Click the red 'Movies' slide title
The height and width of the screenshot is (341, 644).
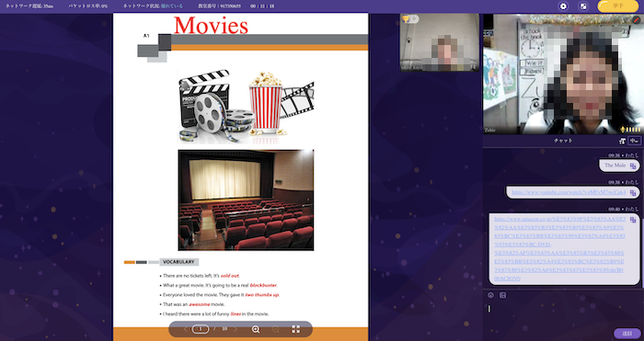(211, 25)
